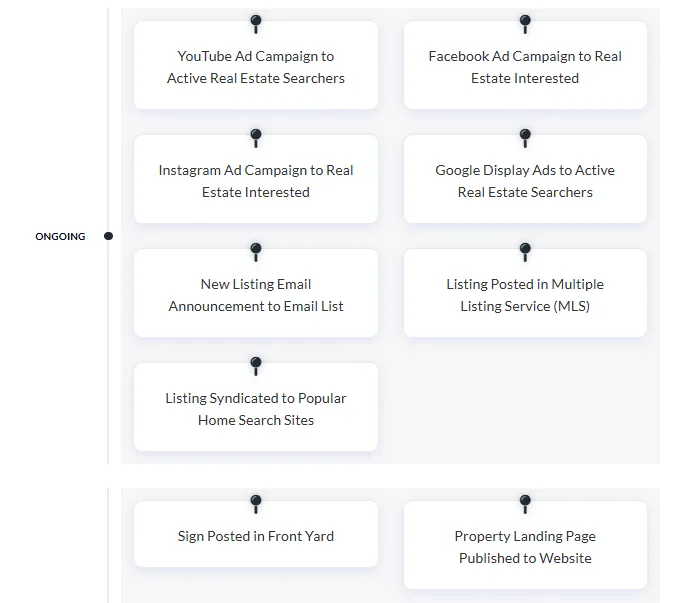The image size is (679, 603).
Task: Open Listing Posted in Multiple Listing Service card
Action: [525, 293]
